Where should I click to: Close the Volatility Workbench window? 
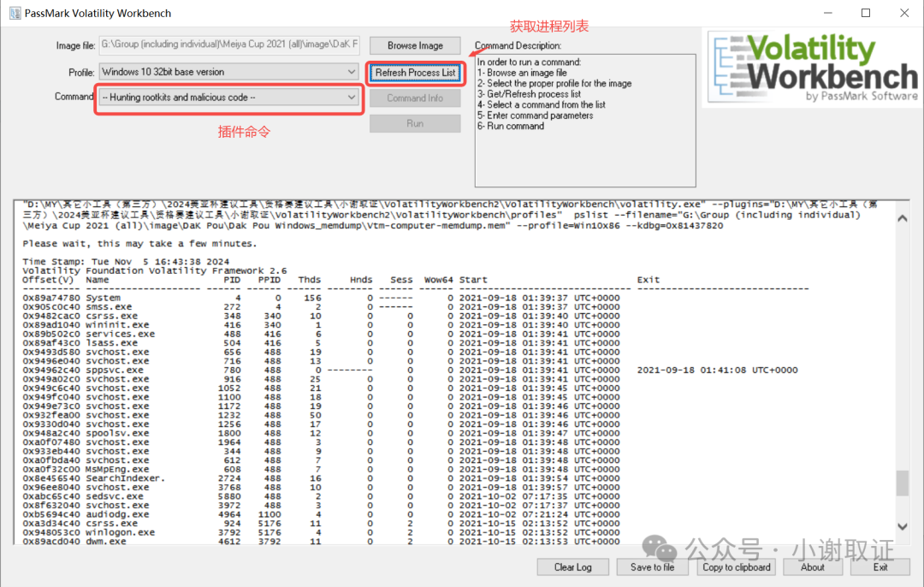pos(904,13)
